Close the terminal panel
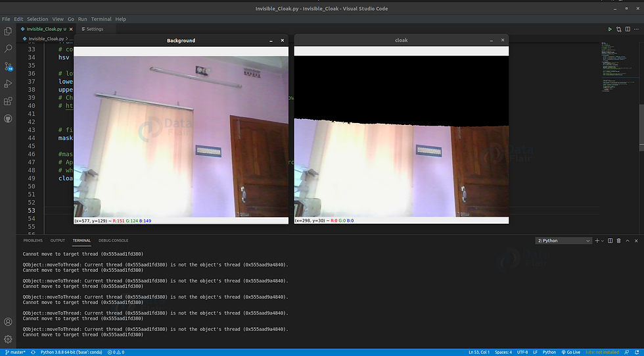644x356 pixels. (x=636, y=240)
